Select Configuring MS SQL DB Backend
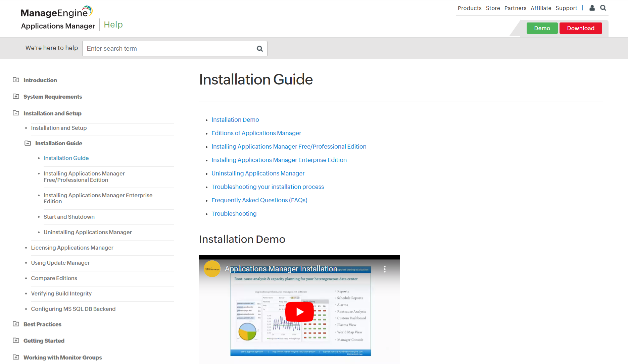628x364 pixels. (73, 309)
